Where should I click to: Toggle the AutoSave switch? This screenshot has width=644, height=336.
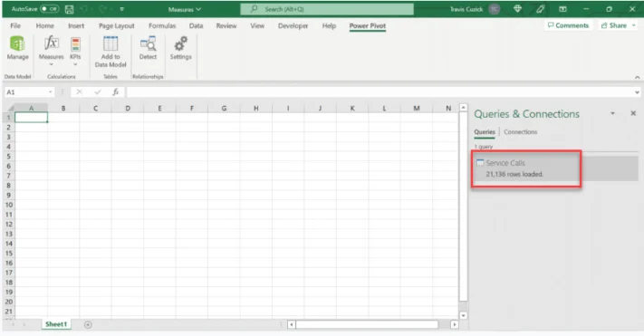[49, 9]
